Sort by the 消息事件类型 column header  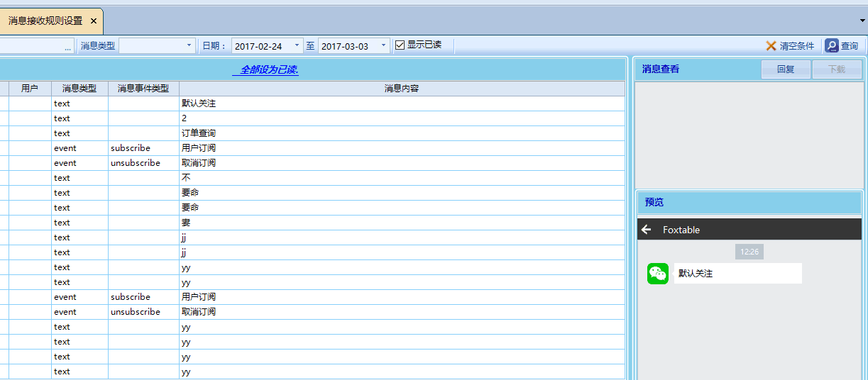[x=143, y=89]
